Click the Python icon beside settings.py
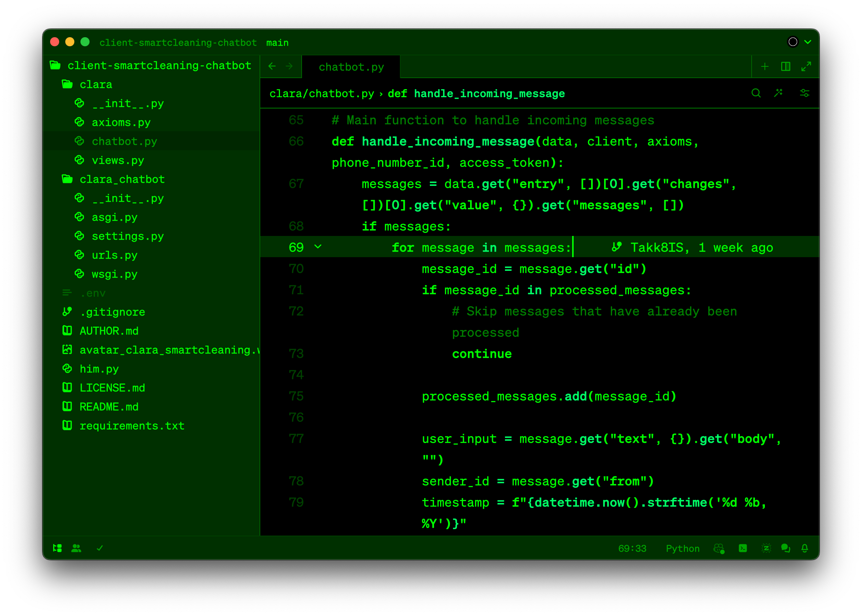Viewport: 862px width, 616px height. pos(79,236)
